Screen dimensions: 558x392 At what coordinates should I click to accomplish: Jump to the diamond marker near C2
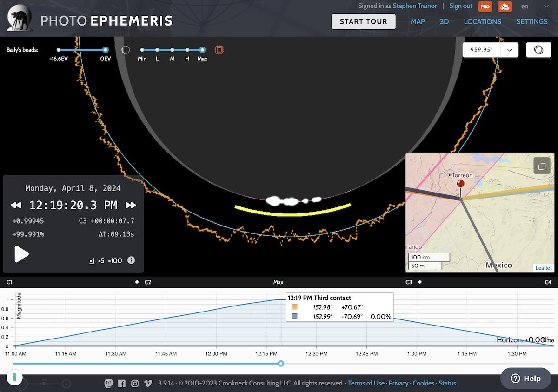[x=137, y=282]
